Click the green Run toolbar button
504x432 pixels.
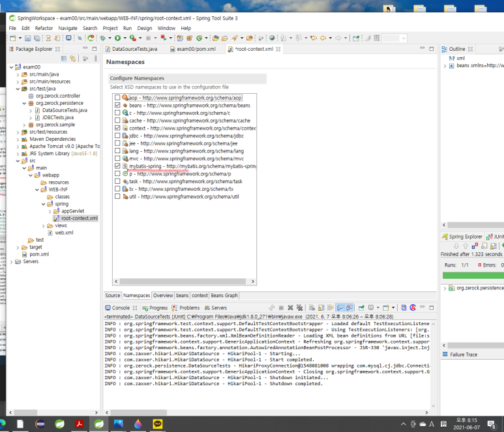point(117,38)
